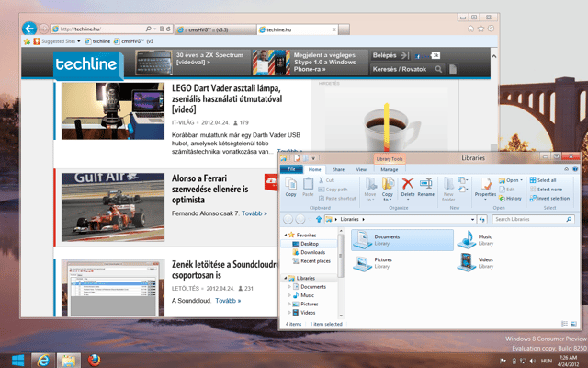Expand Documents in the navigation tree
588x368 pixels.
289,286
